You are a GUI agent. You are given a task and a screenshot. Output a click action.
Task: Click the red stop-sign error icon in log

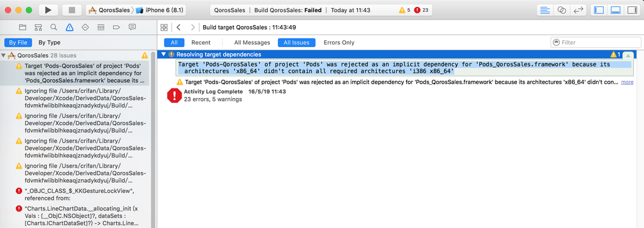tap(174, 95)
